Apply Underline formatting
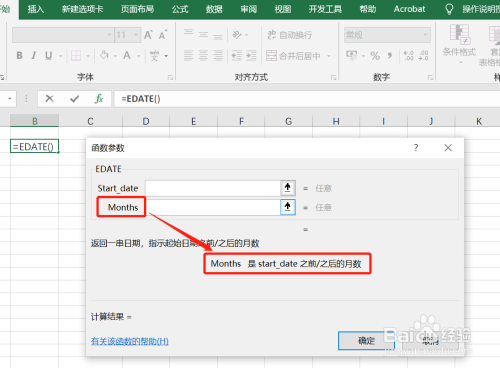This screenshot has height=368, width=500. click(49, 55)
